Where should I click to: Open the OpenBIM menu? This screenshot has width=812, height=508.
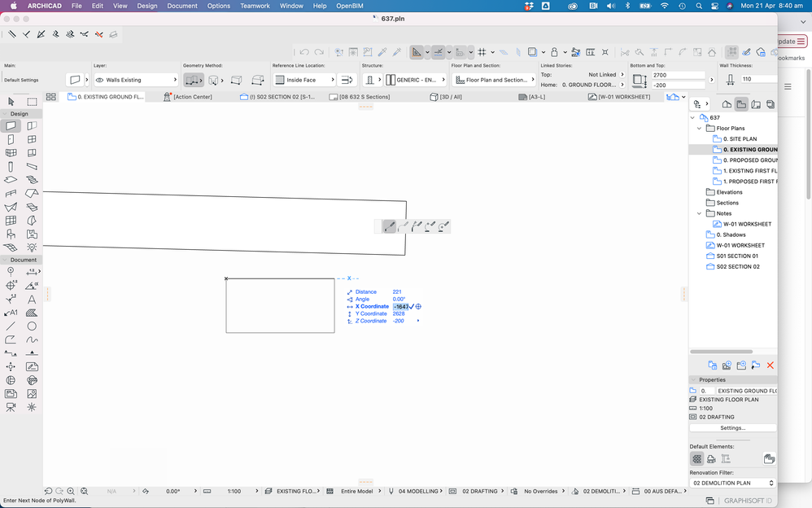pyautogui.click(x=350, y=6)
